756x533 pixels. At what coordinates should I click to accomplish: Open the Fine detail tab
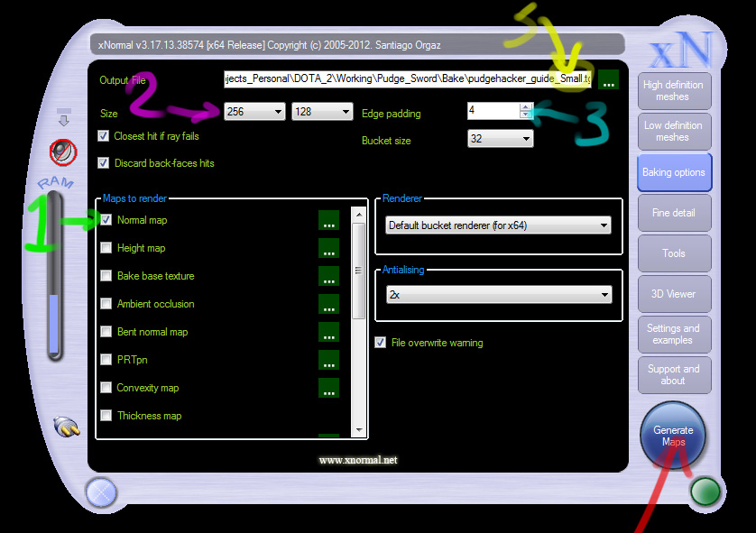point(674,213)
